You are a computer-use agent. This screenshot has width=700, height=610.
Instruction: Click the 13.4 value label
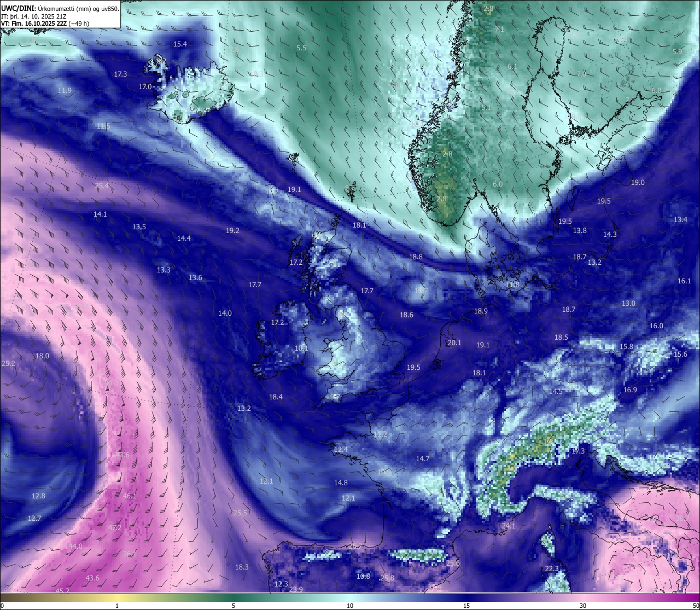click(680, 219)
